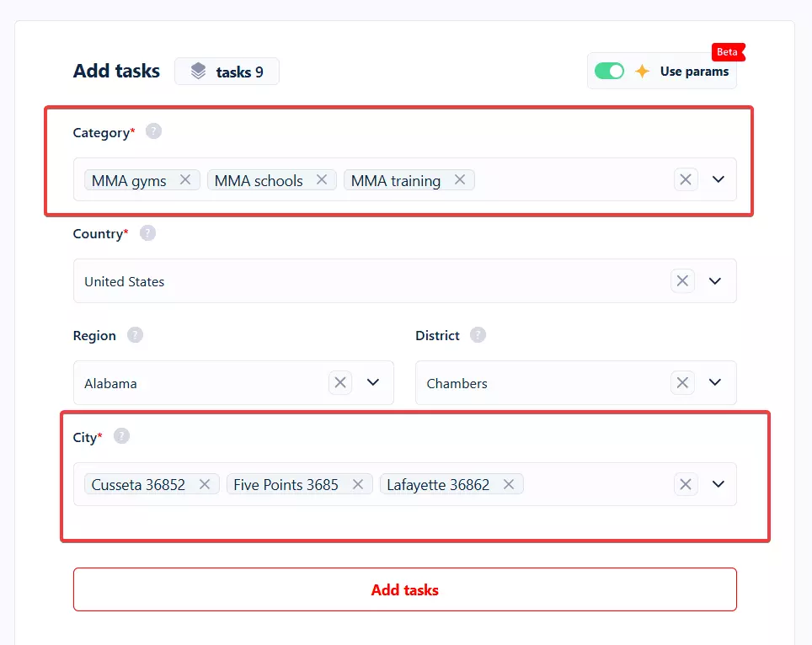The height and width of the screenshot is (645, 812).
Task: Click the Chambers district field
Action: [576, 382]
